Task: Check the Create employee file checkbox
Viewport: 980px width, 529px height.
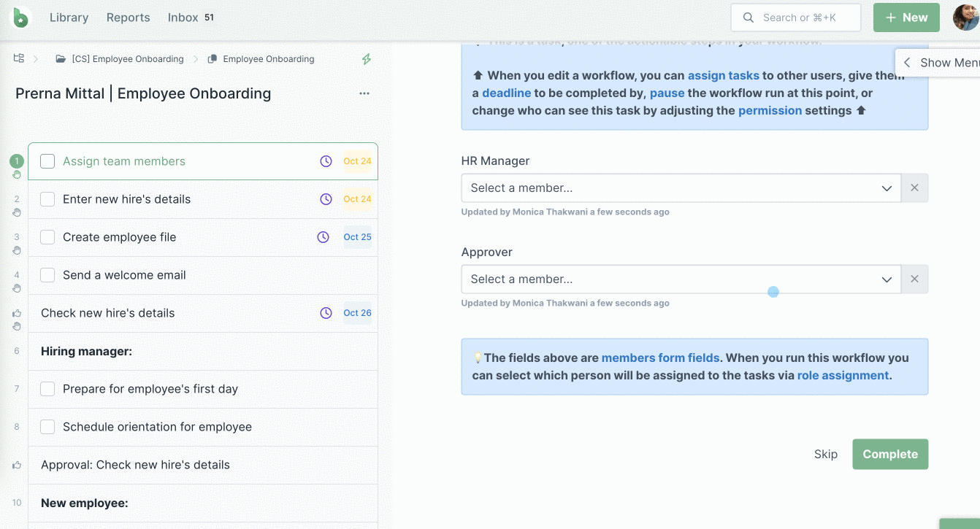Action: tap(47, 237)
